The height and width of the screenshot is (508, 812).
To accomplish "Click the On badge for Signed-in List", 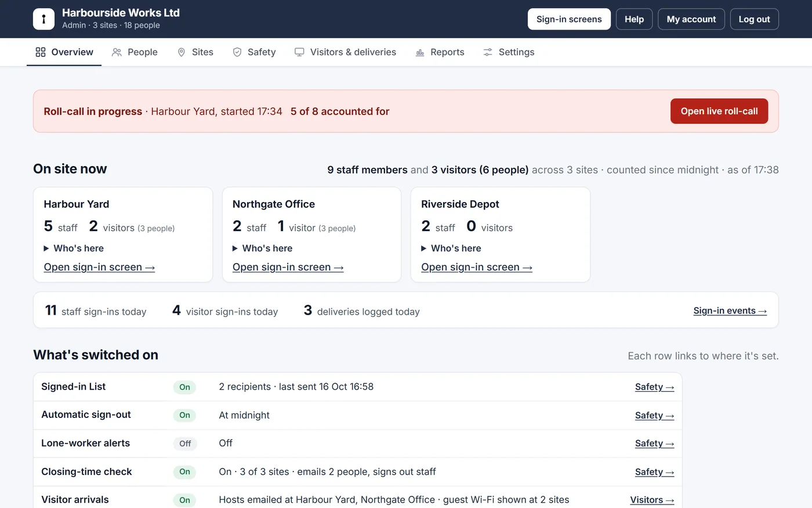I will coord(184,387).
